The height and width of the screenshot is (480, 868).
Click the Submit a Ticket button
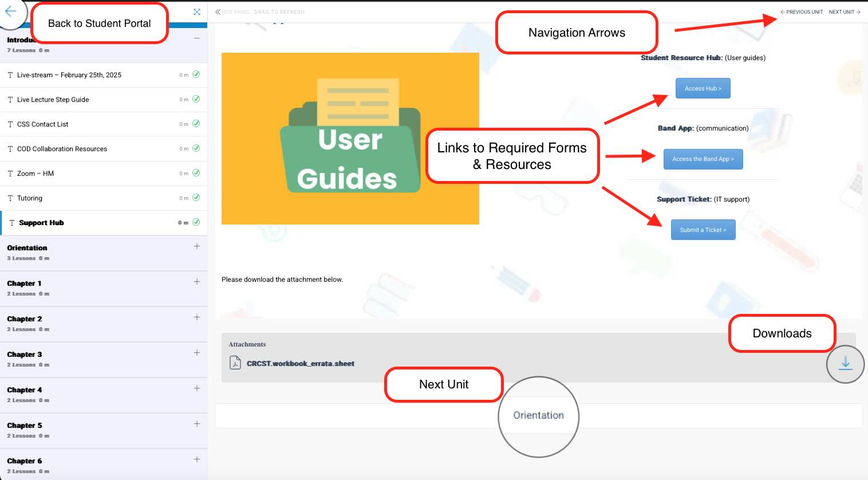[x=703, y=230]
